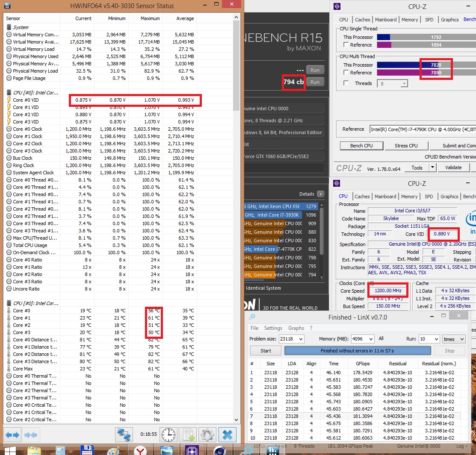Click HWiNFO collapse columns arrows icon
Viewport: 476px width, 455px height.
pos(31,435)
